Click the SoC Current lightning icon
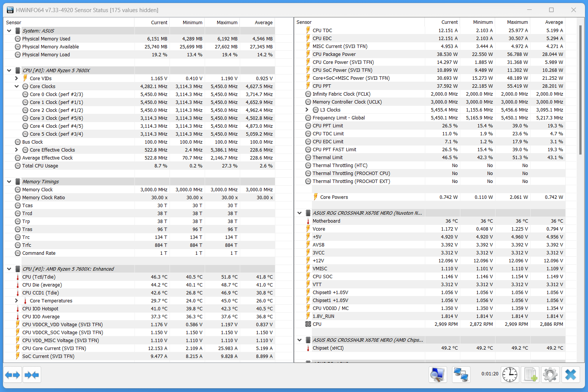The image size is (588, 392). tap(18, 356)
